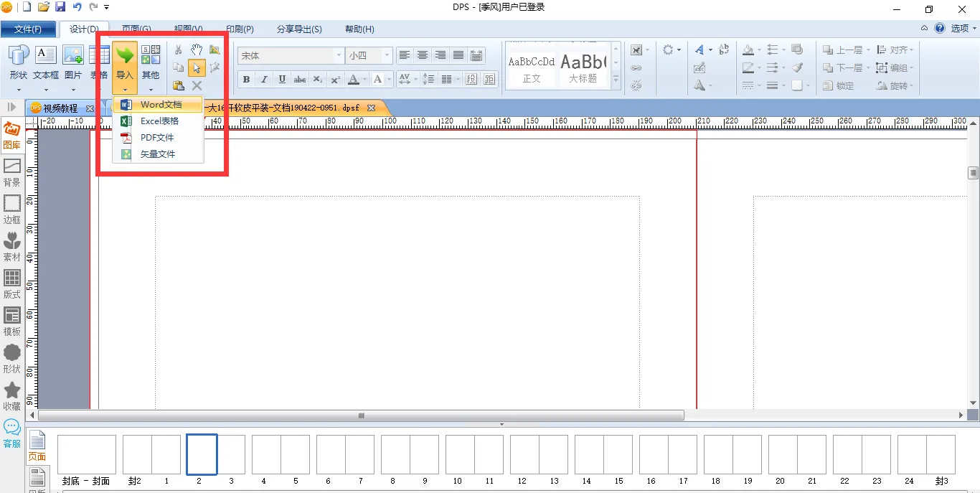Click the 客服 customer service icon

[11, 433]
